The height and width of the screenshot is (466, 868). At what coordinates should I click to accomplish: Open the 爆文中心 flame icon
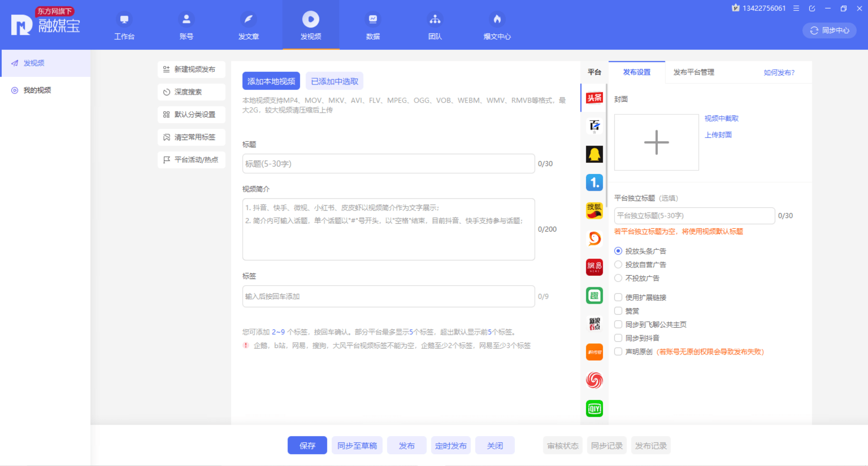tap(497, 19)
